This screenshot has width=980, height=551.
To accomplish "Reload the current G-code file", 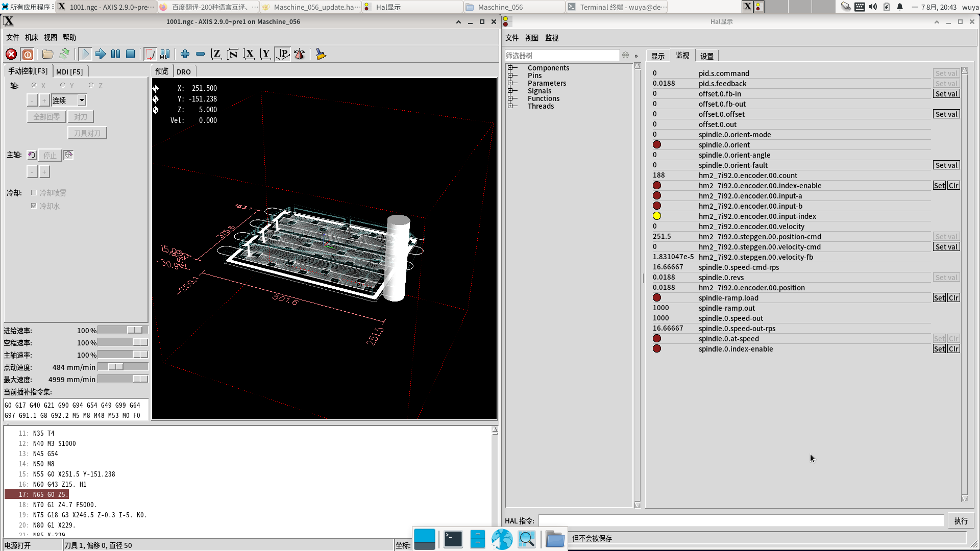I will (x=64, y=54).
